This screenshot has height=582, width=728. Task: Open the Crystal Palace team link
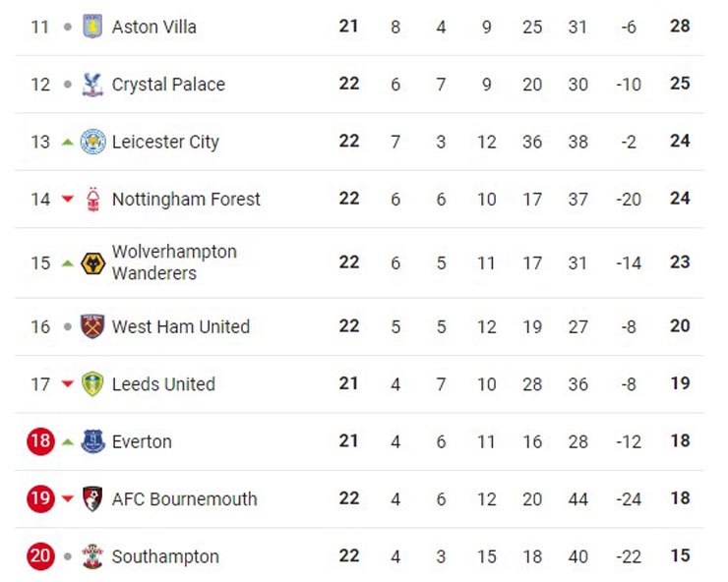[168, 85]
